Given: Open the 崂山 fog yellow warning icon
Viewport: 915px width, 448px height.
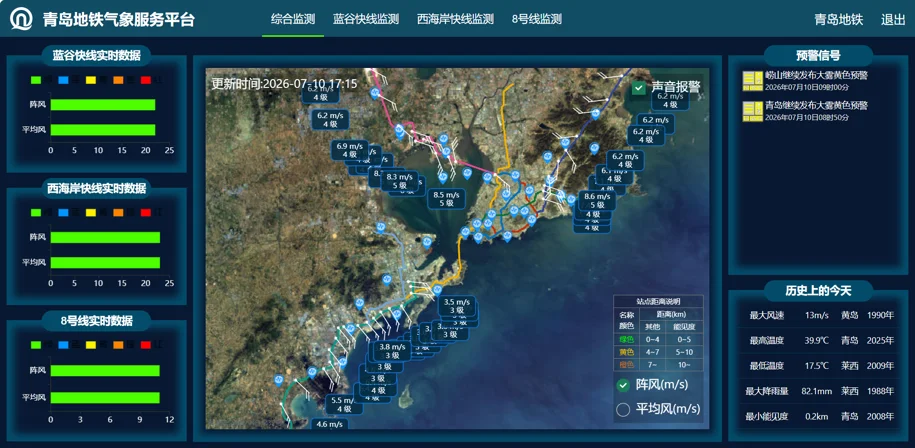Looking at the screenshot, I should 752,81.
